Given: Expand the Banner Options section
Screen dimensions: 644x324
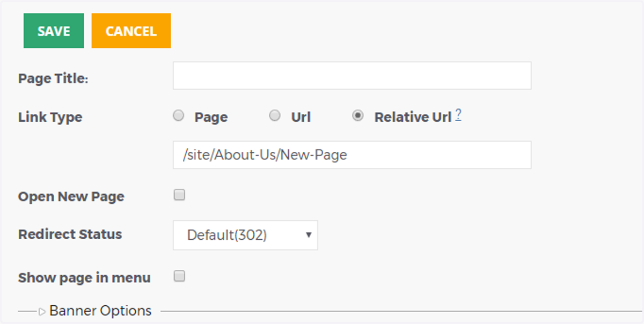Looking at the screenshot, I should click(95, 311).
